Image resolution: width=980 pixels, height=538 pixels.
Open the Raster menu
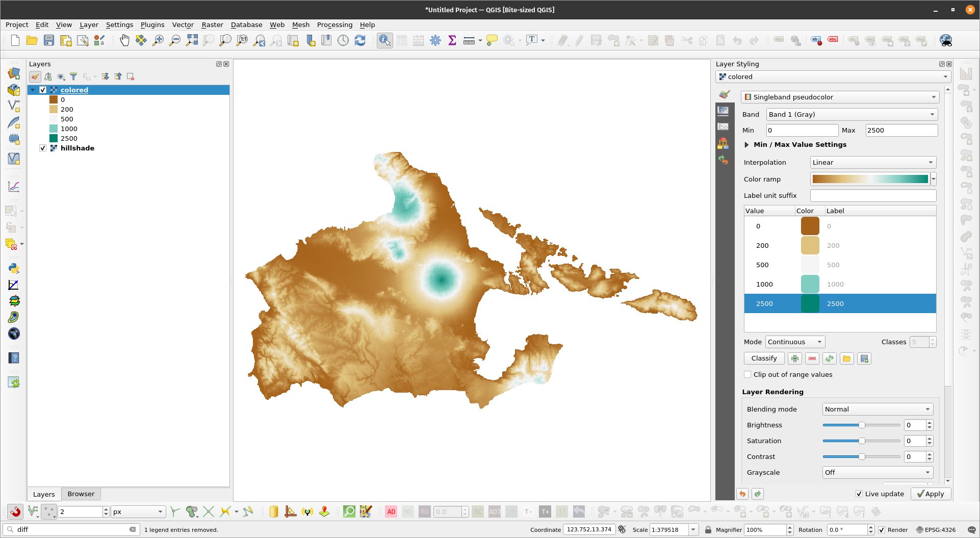[x=212, y=24]
